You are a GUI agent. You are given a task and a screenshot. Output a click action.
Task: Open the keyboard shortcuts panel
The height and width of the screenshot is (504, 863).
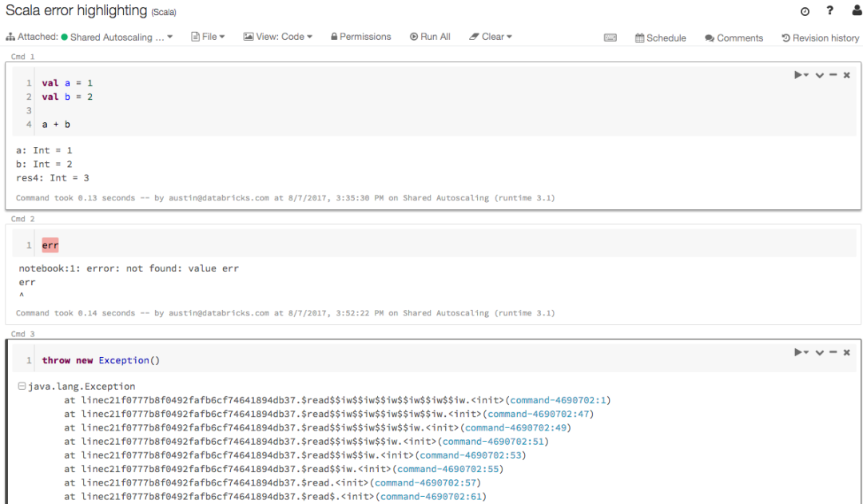point(610,37)
